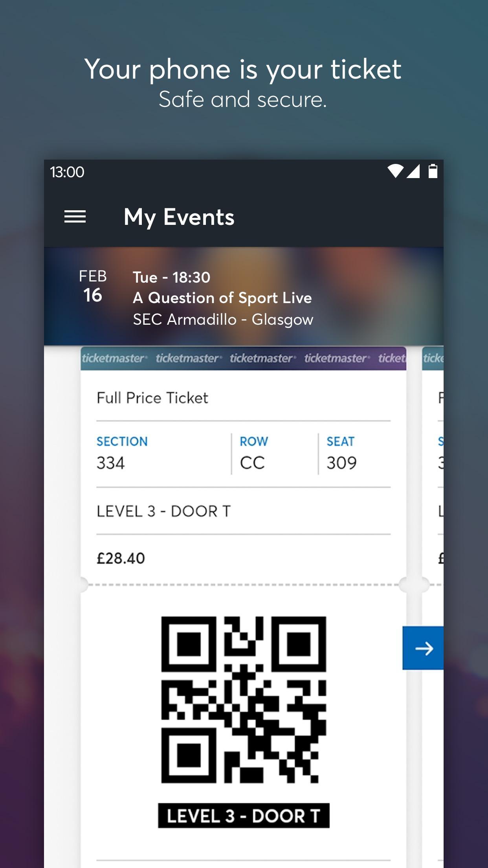Tap the LEVEL 3 - DOOR T entry info
The width and height of the screenshot is (488, 868).
pos(164,511)
